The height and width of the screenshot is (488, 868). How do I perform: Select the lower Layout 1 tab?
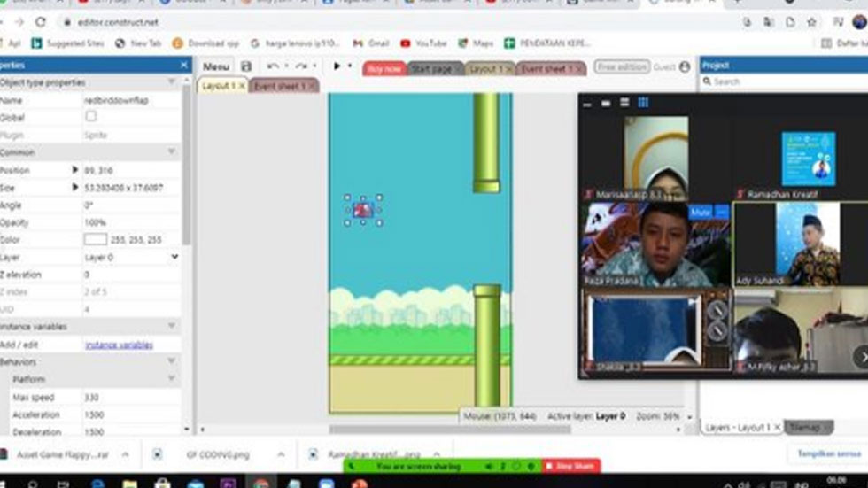(x=219, y=86)
